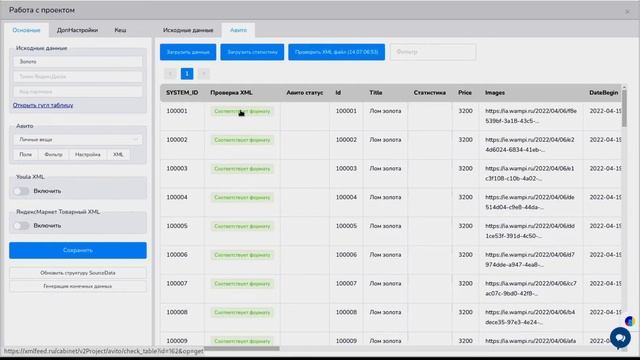Click the format status badge in row 100008

[x=242, y=313]
